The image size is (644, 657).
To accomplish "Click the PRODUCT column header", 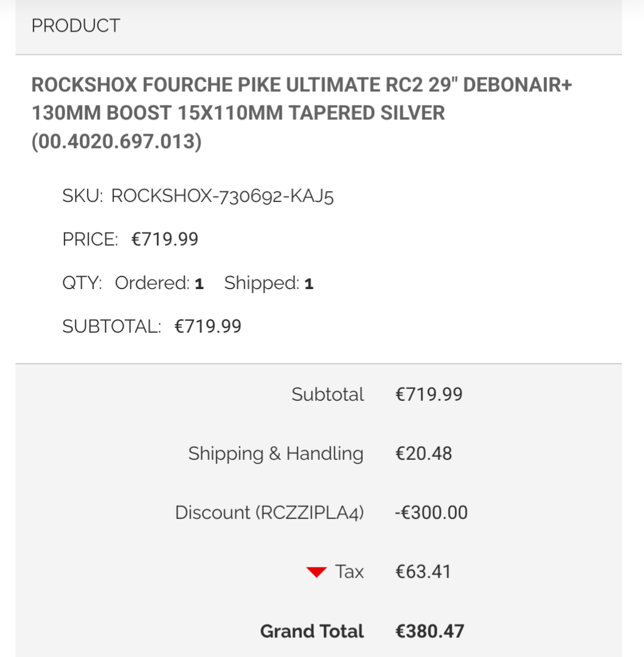I will 76,26.
